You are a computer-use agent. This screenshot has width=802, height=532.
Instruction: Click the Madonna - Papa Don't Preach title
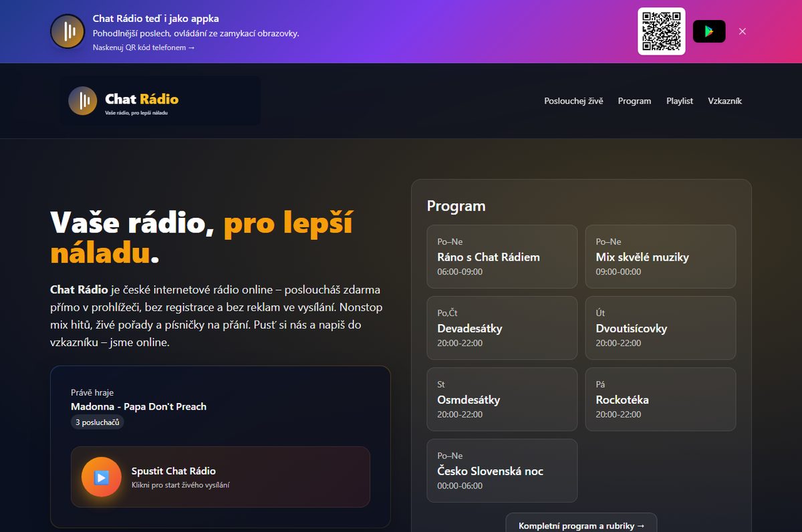tap(138, 406)
